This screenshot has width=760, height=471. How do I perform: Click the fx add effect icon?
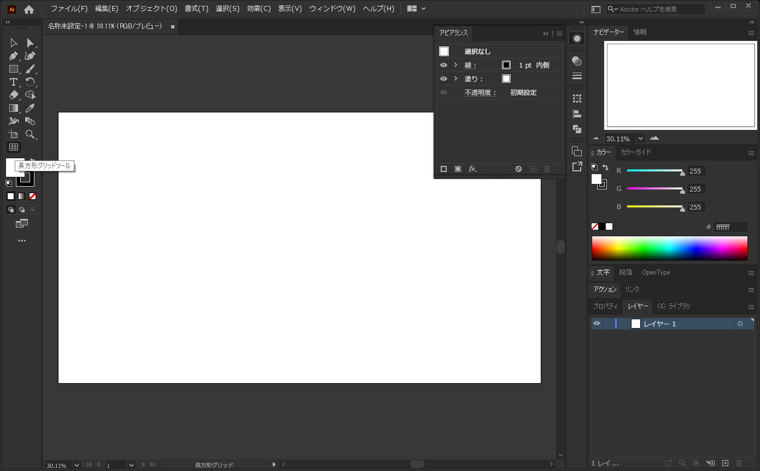point(473,169)
